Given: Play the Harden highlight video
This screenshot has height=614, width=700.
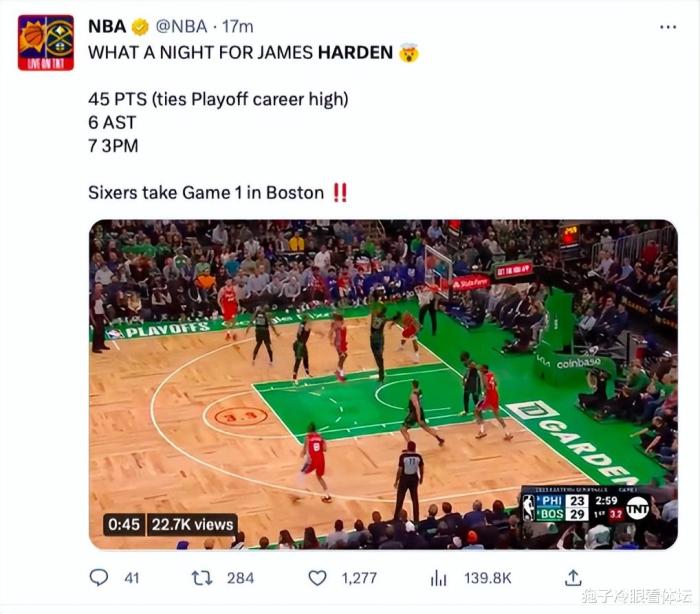Looking at the screenshot, I should click(x=383, y=384).
